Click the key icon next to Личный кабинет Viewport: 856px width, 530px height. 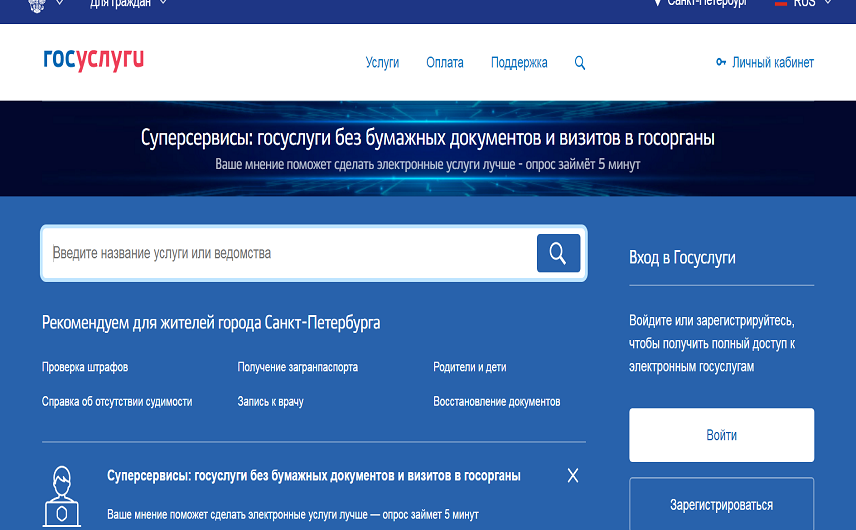coord(721,62)
